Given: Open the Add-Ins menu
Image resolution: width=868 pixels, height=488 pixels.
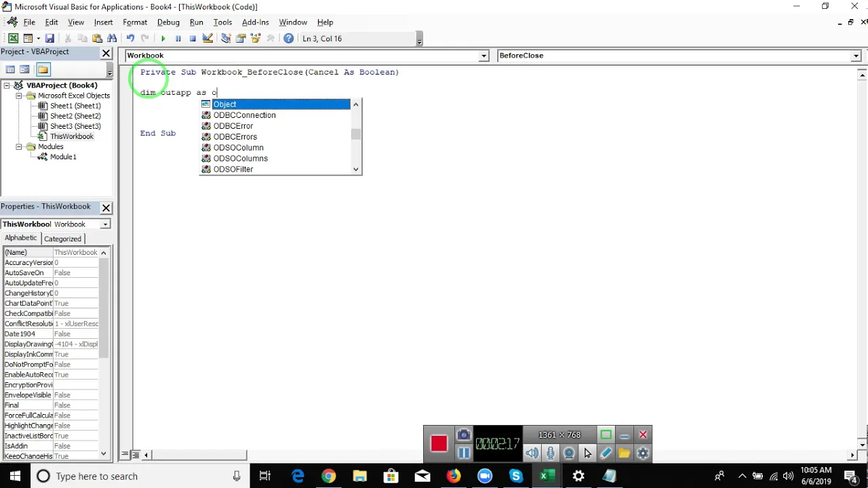Looking at the screenshot, I should [255, 22].
